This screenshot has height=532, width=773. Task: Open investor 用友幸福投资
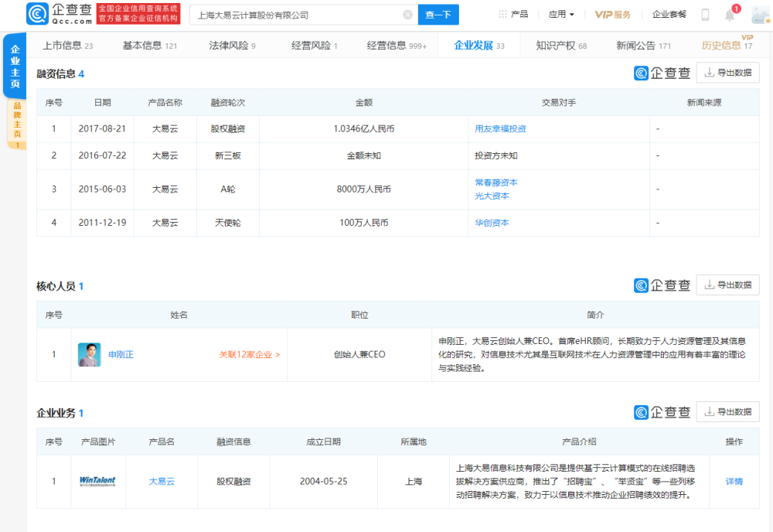pos(500,128)
